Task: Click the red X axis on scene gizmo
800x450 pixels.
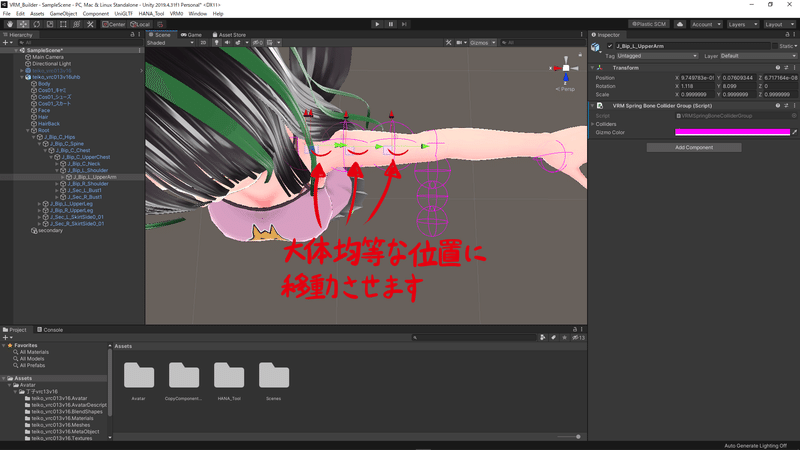Action: [556, 68]
